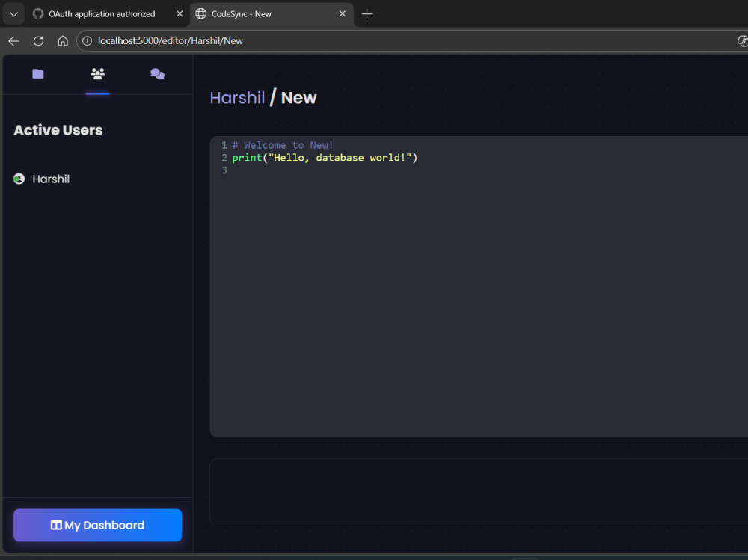This screenshot has width=748, height=560.
Task: Click the browser extension icon at address bar end
Action: [742, 41]
